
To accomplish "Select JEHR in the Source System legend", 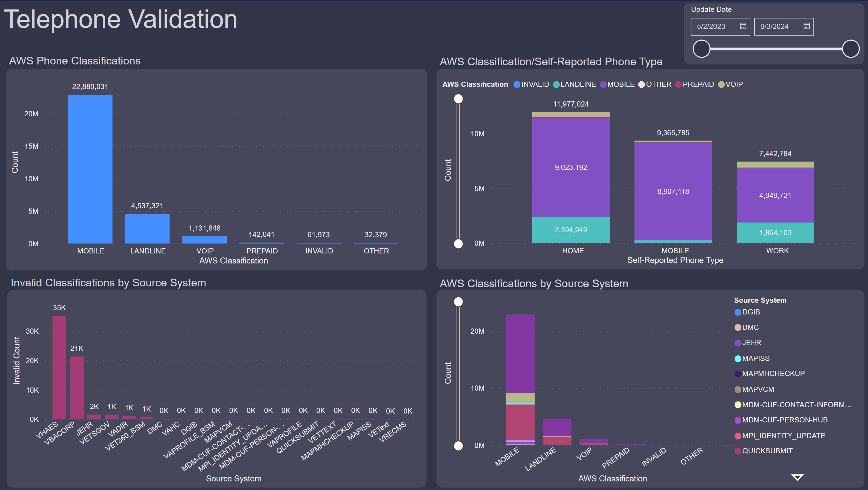I will tap(748, 343).
